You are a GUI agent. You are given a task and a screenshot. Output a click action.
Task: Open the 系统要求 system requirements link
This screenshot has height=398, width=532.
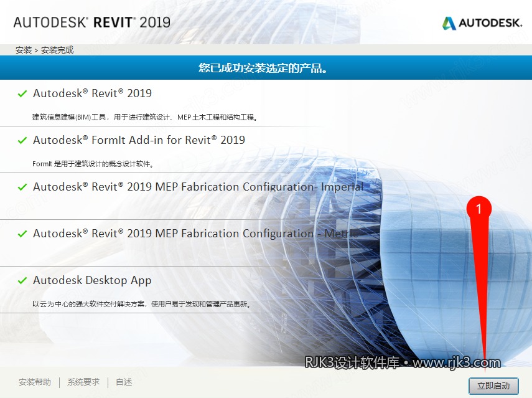click(83, 382)
